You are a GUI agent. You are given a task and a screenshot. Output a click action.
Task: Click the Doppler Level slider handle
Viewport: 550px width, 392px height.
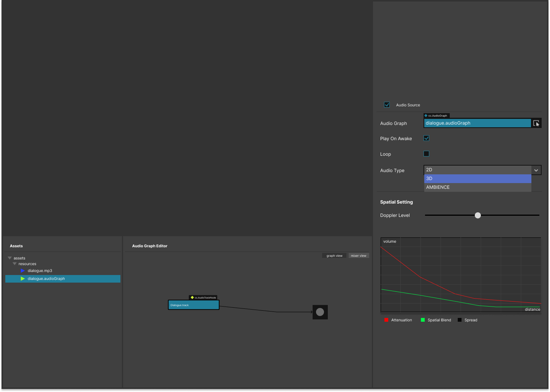[x=477, y=215]
